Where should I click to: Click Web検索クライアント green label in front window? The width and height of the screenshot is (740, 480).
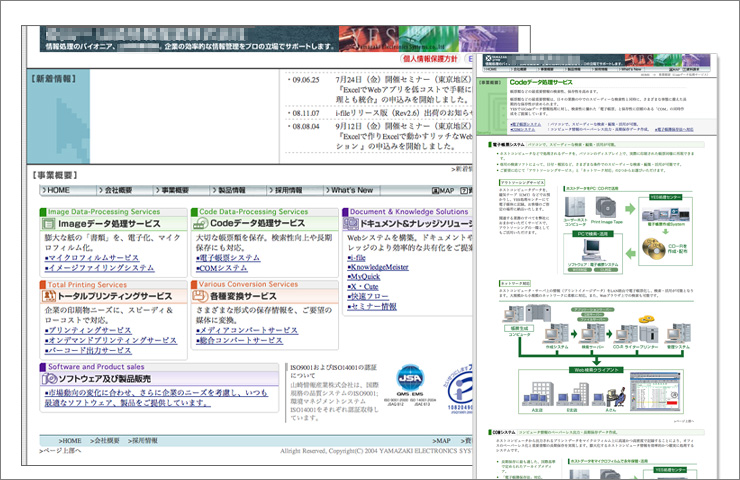pyautogui.click(x=597, y=370)
